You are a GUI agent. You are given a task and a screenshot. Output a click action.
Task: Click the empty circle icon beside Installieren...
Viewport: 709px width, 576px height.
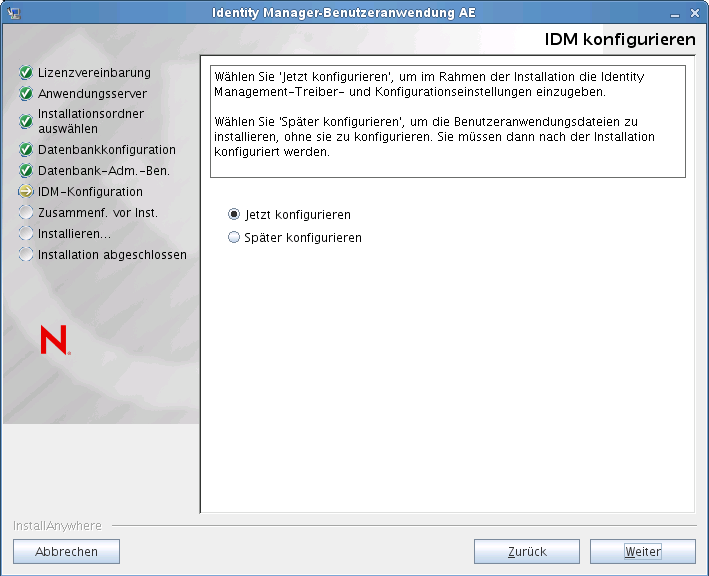click(26, 234)
